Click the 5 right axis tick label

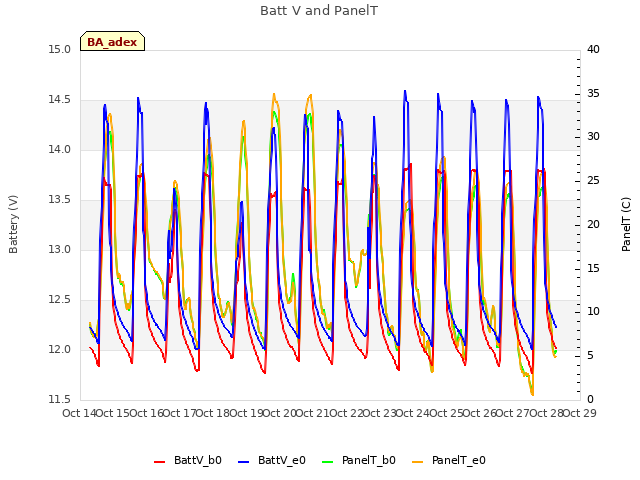[590, 356]
